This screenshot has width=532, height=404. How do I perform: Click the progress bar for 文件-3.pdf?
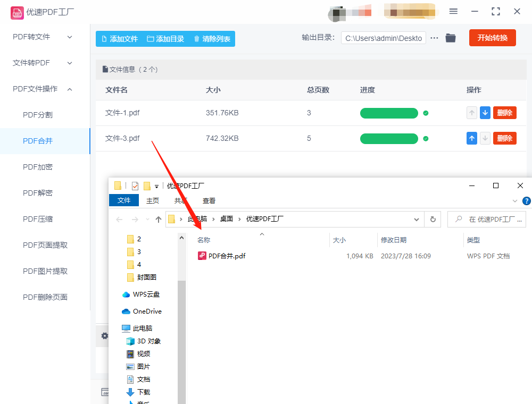(389, 139)
